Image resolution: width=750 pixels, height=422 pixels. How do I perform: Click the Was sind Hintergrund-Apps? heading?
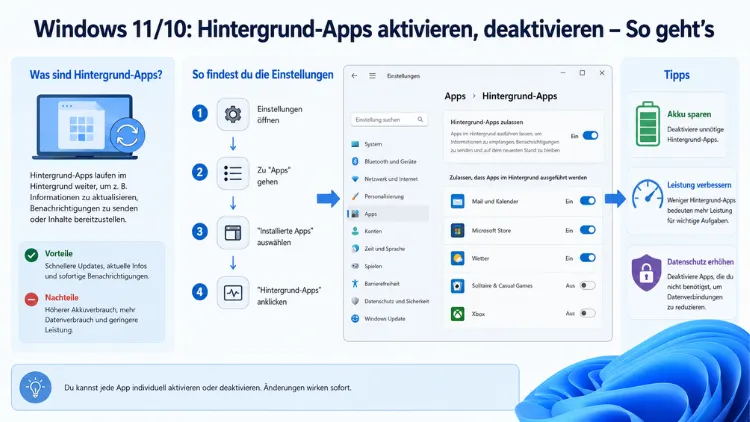point(96,75)
